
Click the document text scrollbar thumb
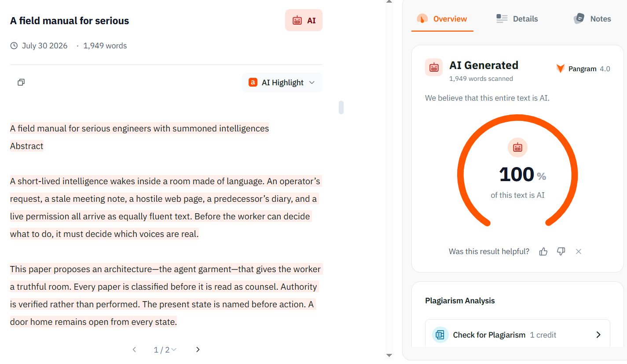click(341, 107)
